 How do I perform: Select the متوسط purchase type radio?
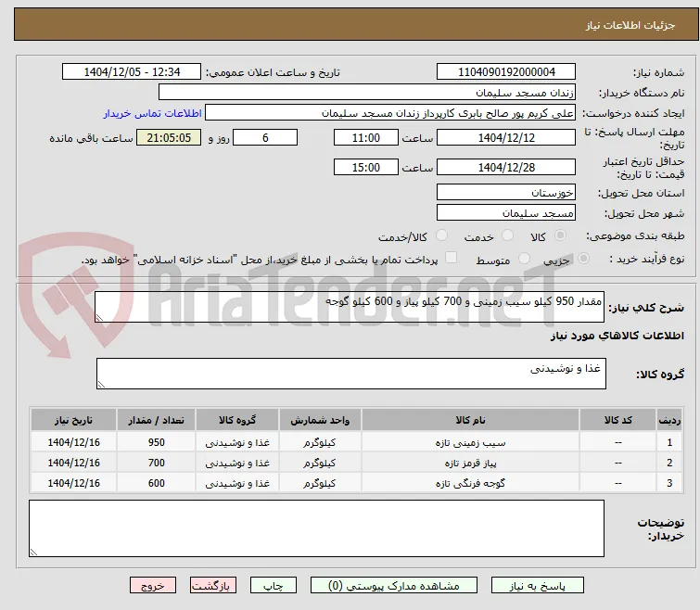point(524,259)
